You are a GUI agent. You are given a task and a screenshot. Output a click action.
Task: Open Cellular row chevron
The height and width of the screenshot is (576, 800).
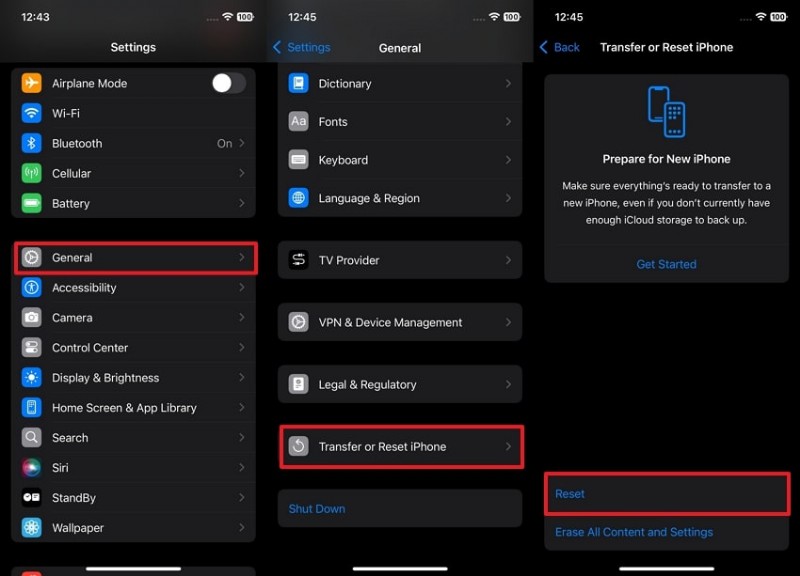pyautogui.click(x=242, y=173)
